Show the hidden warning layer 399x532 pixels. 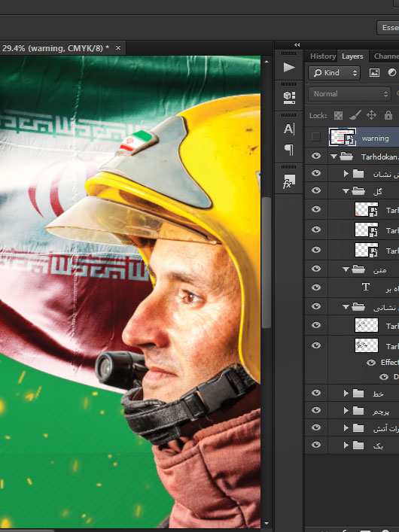[315, 137]
